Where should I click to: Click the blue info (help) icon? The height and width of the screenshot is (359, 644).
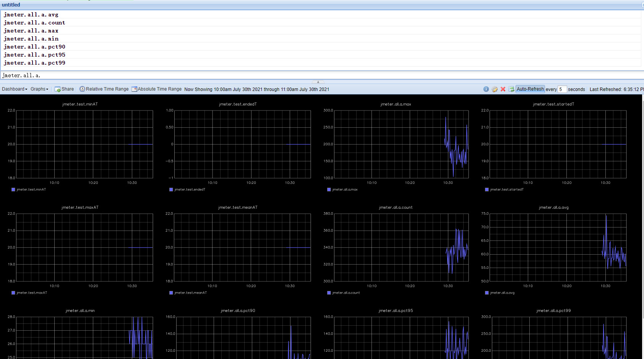pos(486,89)
